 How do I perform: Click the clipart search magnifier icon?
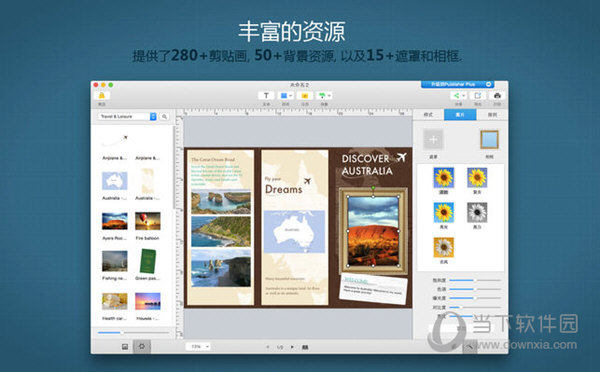165,116
